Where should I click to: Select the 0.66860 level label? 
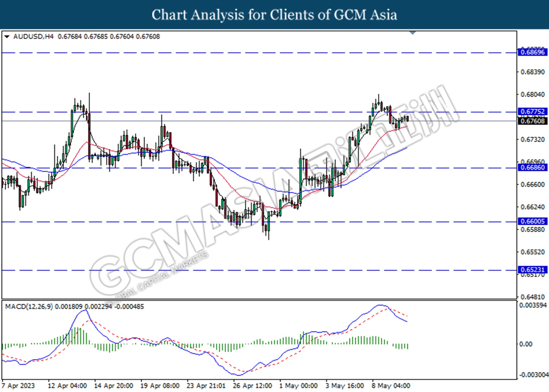(x=533, y=167)
